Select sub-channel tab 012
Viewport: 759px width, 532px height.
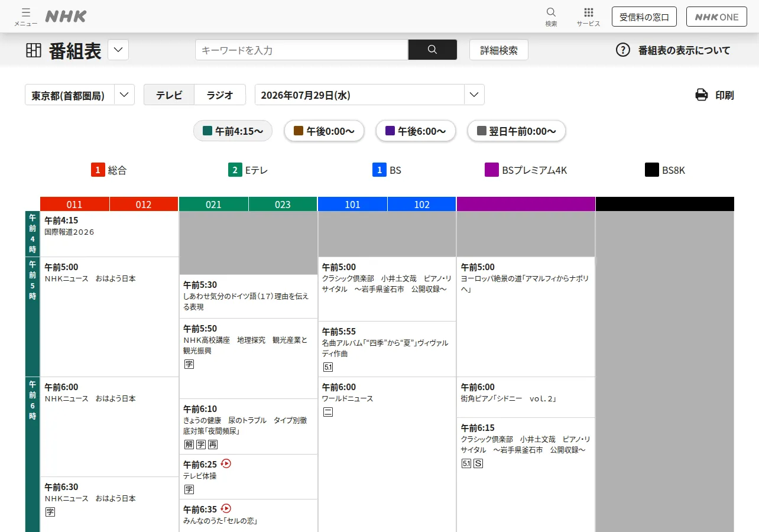pyautogui.click(x=144, y=204)
